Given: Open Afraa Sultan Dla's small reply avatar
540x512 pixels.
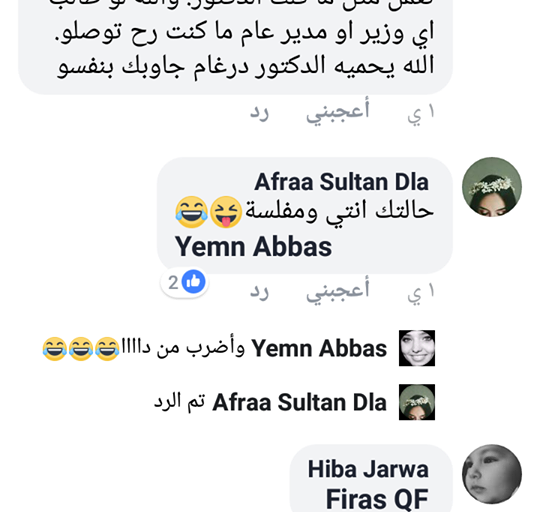Looking at the screenshot, I should (417, 402).
